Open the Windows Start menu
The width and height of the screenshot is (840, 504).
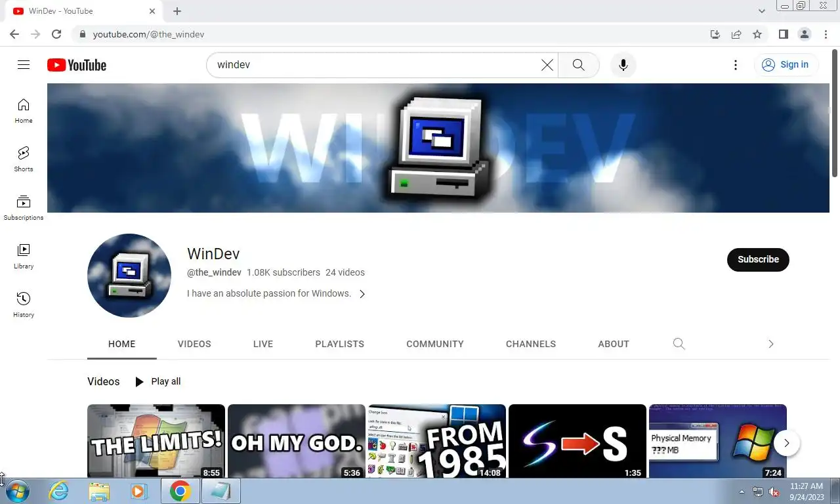click(x=18, y=491)
